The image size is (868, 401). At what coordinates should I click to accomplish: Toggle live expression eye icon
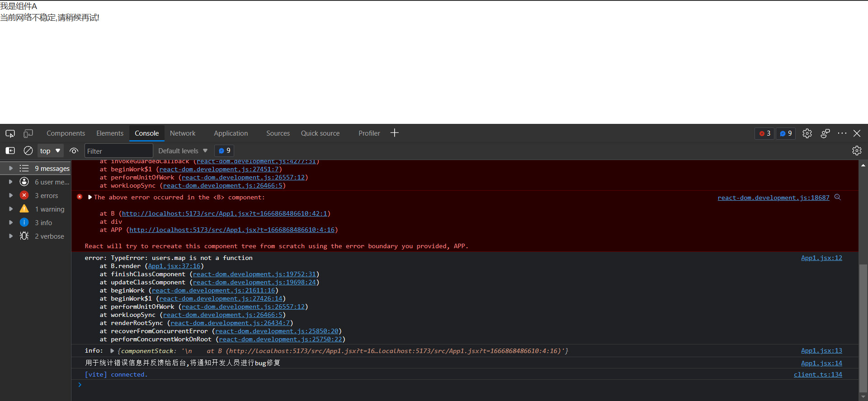coord(74,151)
